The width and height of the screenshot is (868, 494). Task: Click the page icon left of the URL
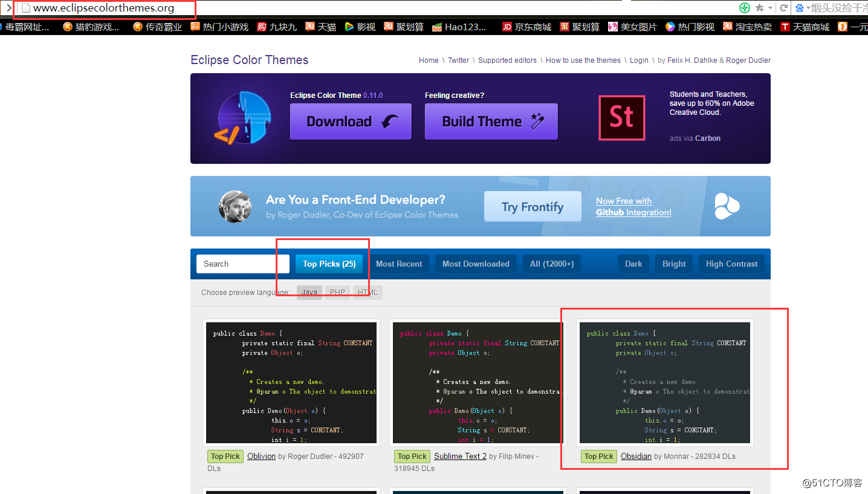[25, 8]
